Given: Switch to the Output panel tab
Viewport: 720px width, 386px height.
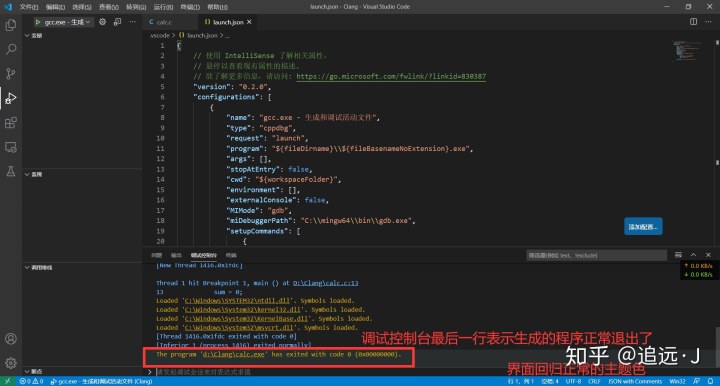Looking at the screenshot, I should click(x=176, y=255).
